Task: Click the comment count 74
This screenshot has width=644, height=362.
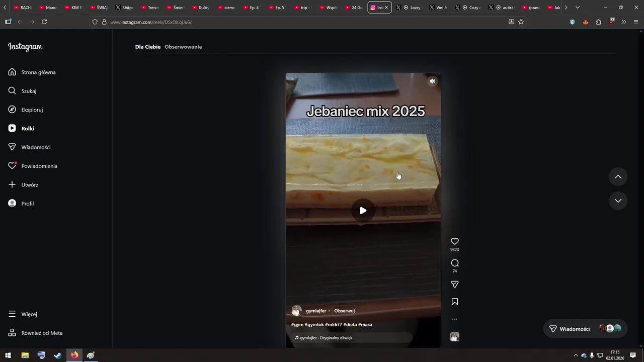Action: [455, 271]
